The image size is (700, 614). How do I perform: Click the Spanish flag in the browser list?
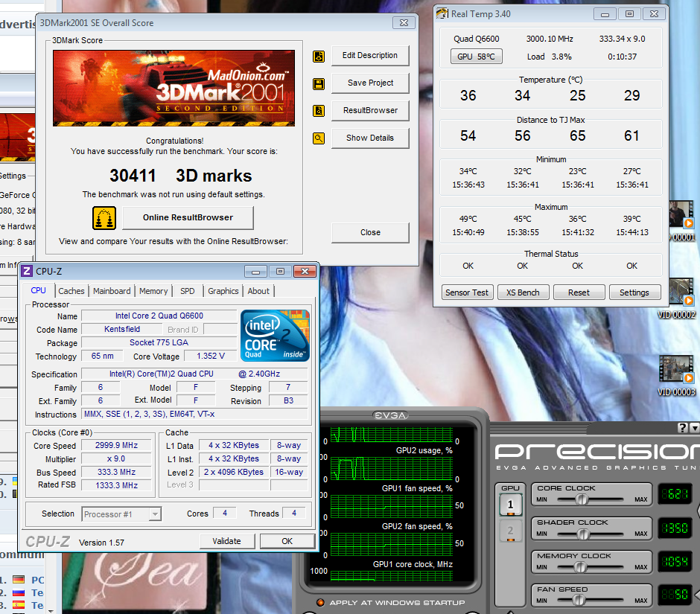pyautogui.click(x=19, y=605)
